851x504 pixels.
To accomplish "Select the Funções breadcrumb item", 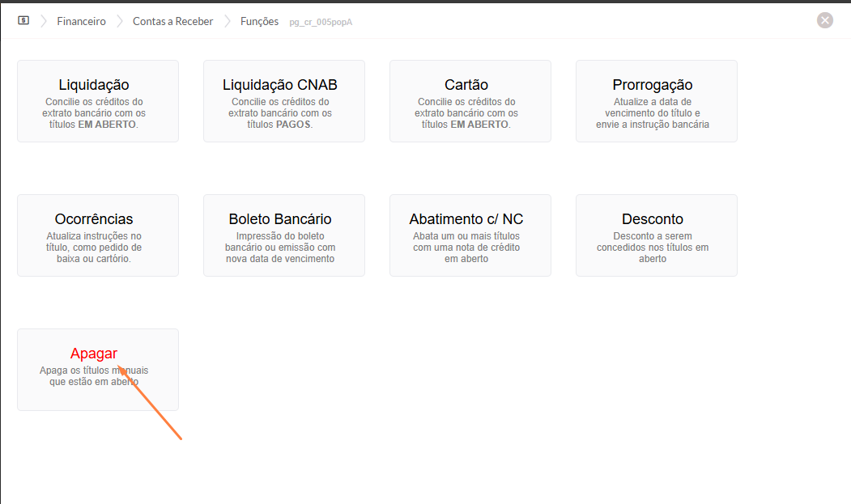I will (x=259, y=22).
